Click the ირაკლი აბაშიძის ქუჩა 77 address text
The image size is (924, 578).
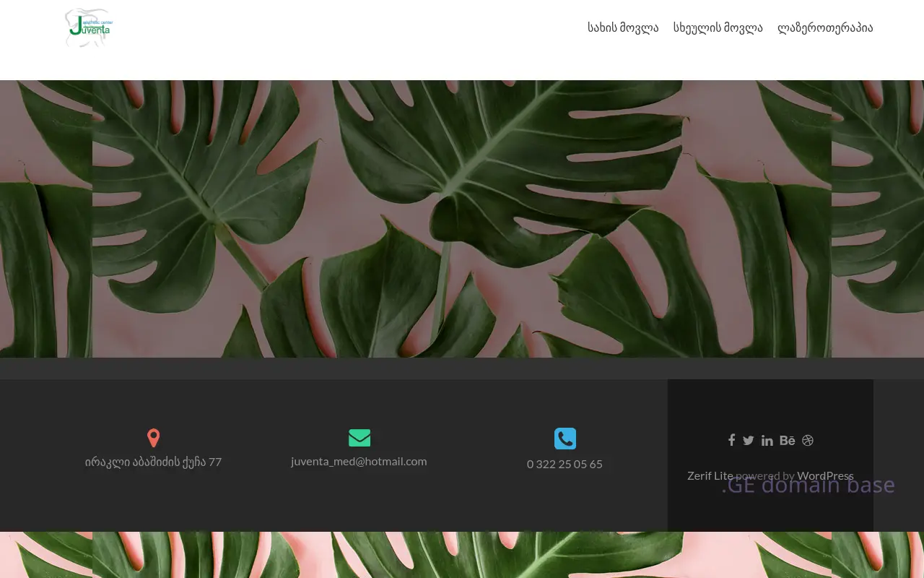[153, 462]
